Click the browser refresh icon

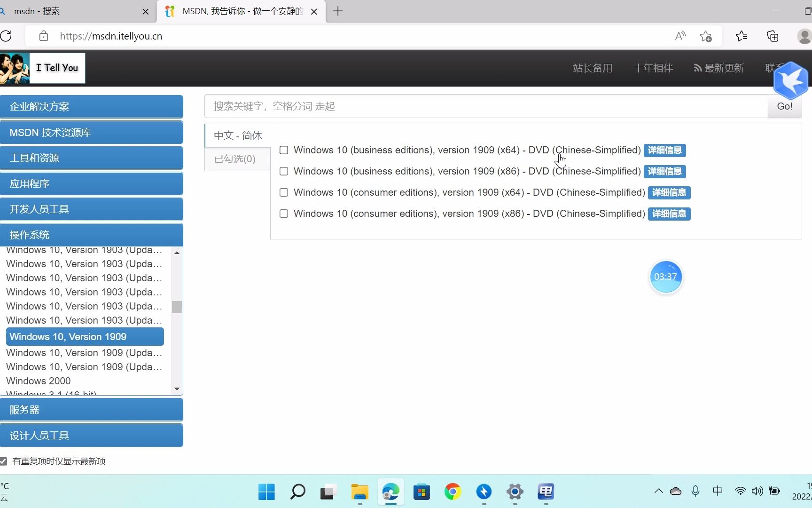[x=6, y=36]
